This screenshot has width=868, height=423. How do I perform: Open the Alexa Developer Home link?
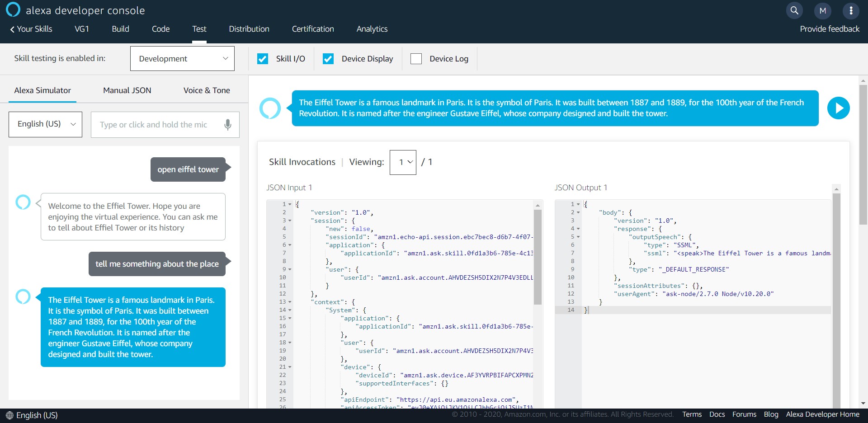[x=822, y=414]
